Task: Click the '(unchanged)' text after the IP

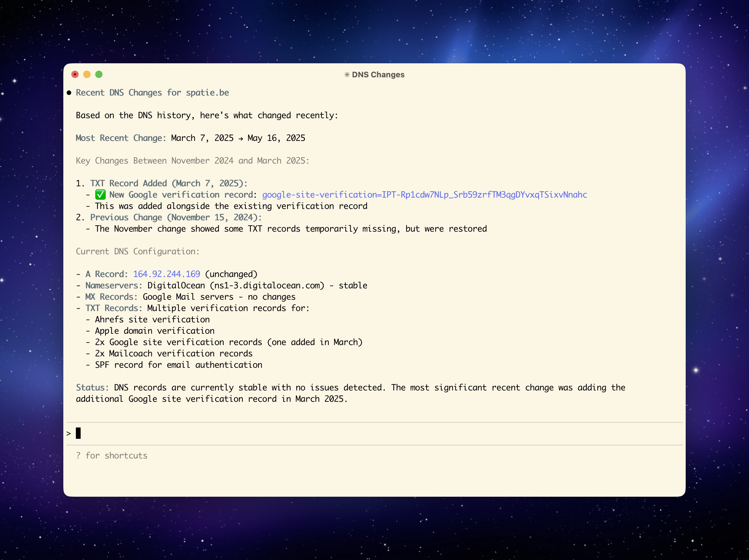Action: click(x=231, y=274)
